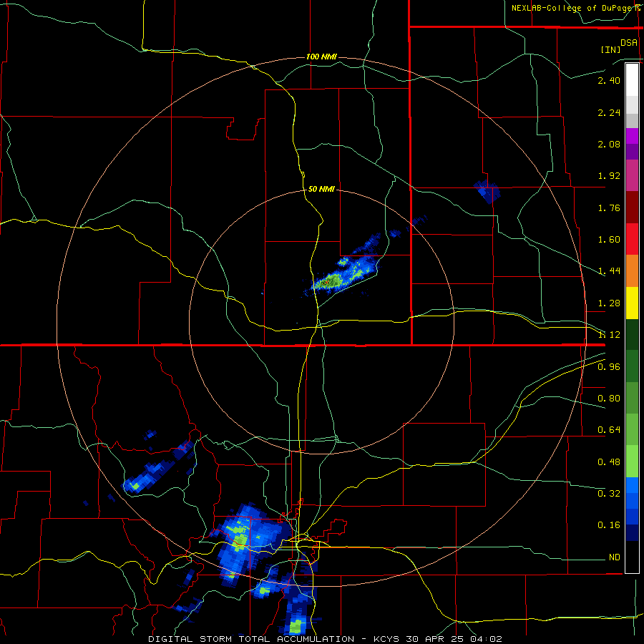Click the 1.28 legend value

click(x=609, y=303)
